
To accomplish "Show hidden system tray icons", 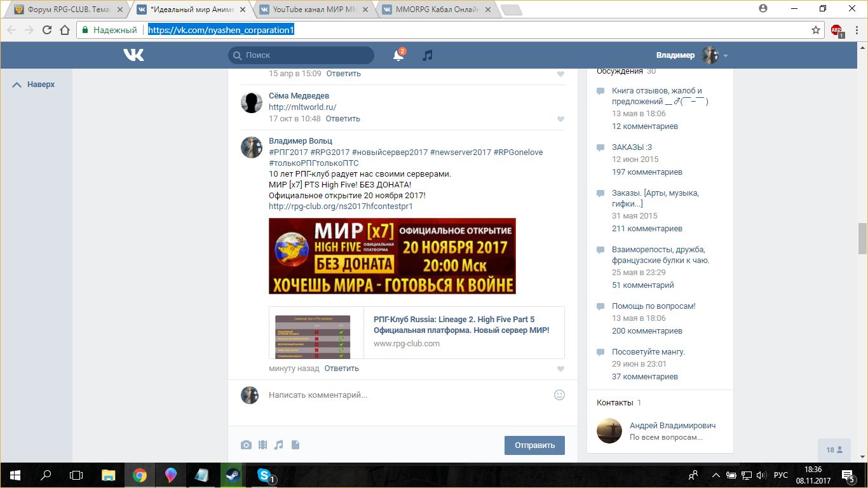I will 716,475.
